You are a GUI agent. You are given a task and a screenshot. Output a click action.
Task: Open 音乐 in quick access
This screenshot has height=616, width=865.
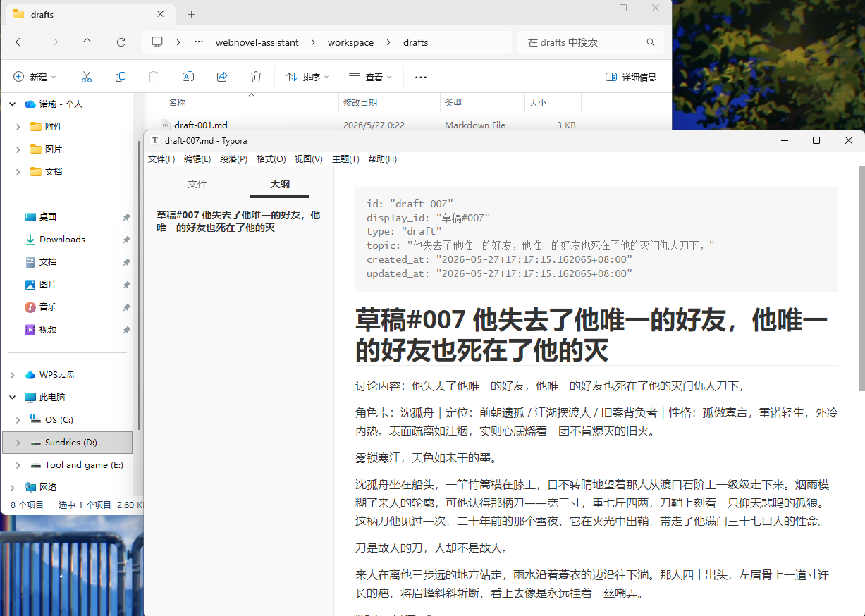[x=47, y=307]
